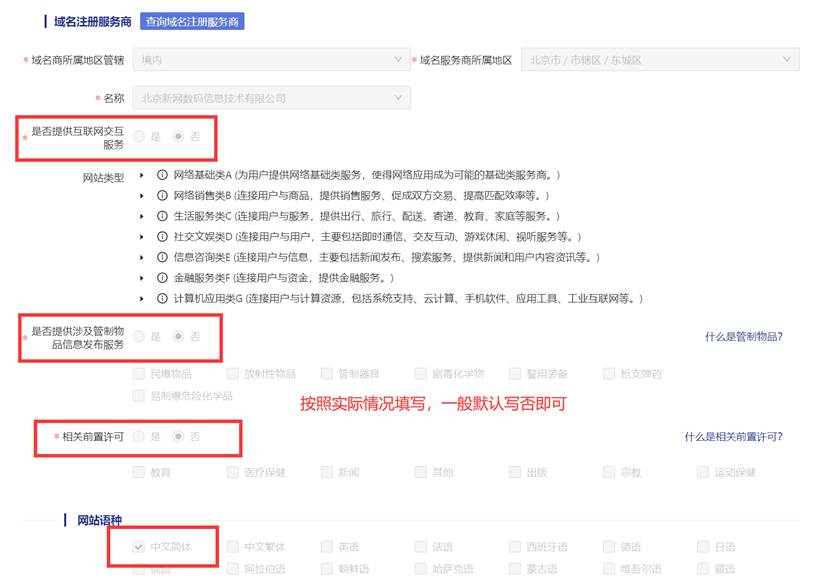The height and width of the screenshot is (578, 830).
Task: Click the 网站语种 section heading
Action: (x=100, y=520)
